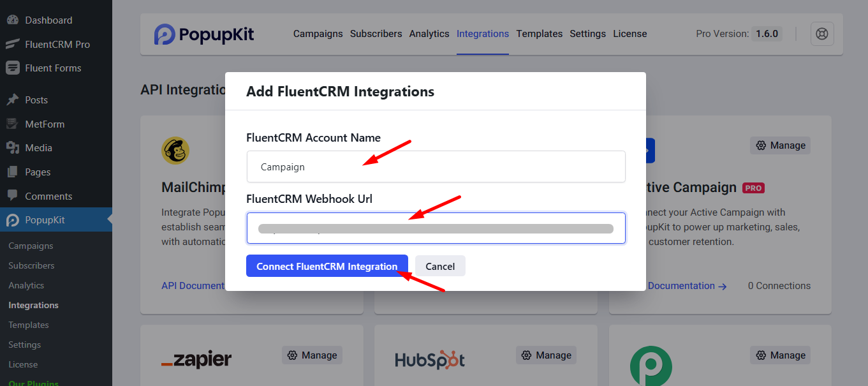Focus the FluentCRM Account Name field

pyautogui.click(x=436, y=167)
